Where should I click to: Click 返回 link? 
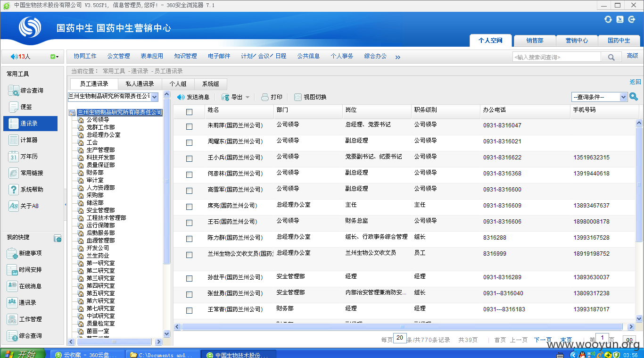coord(635,82)
